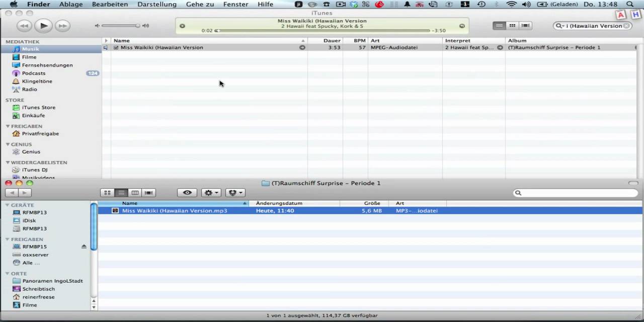Open the Ablage menu
Image resolution: width=644 pixels, height=322 pixels.
point(71,4)
